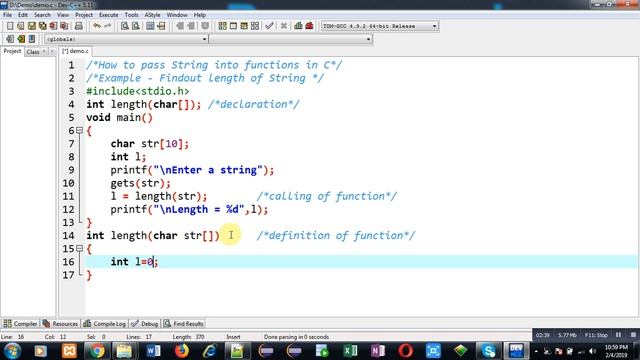Open the Compiler bottom panel tab
The image size is (640, 360).
pos(20,324)
